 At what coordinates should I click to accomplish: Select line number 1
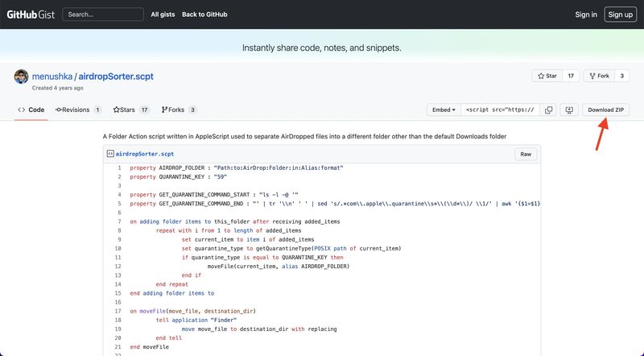(x=119, y=168)
